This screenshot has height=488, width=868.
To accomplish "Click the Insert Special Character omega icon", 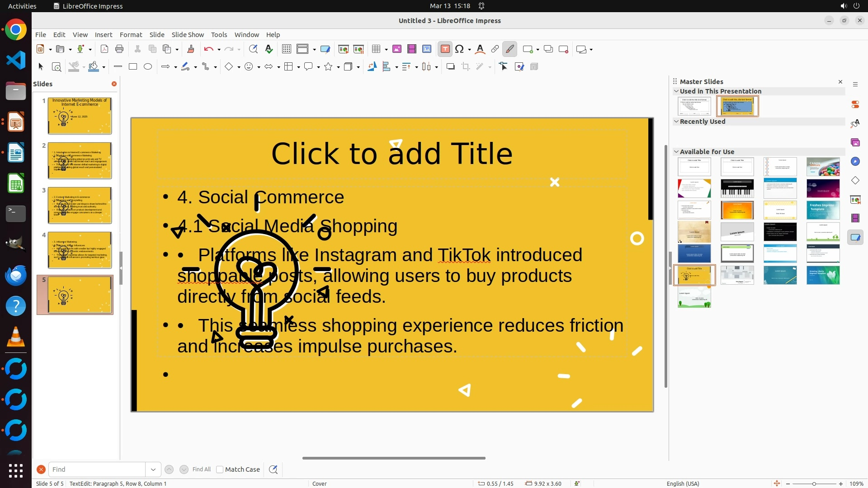I will pyautogui.click(x=460, y=49).
